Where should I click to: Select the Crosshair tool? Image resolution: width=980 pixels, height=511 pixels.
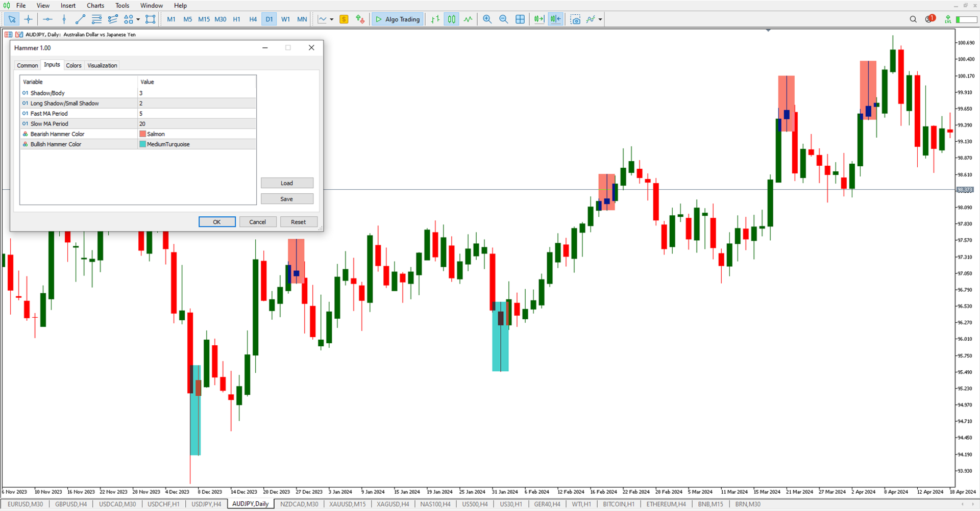pyautogui.click(x=29, y=19)
